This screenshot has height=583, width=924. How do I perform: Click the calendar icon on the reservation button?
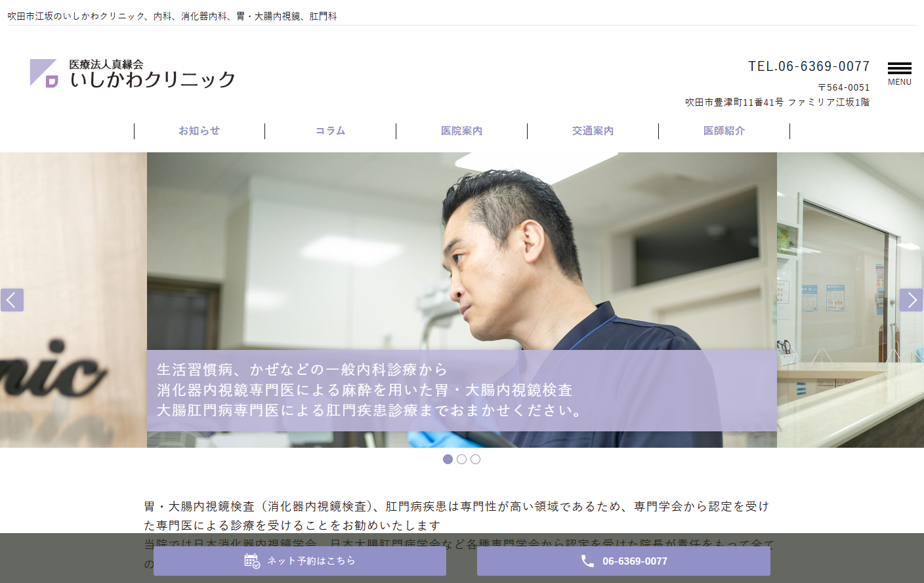click(x=252, y=561)
